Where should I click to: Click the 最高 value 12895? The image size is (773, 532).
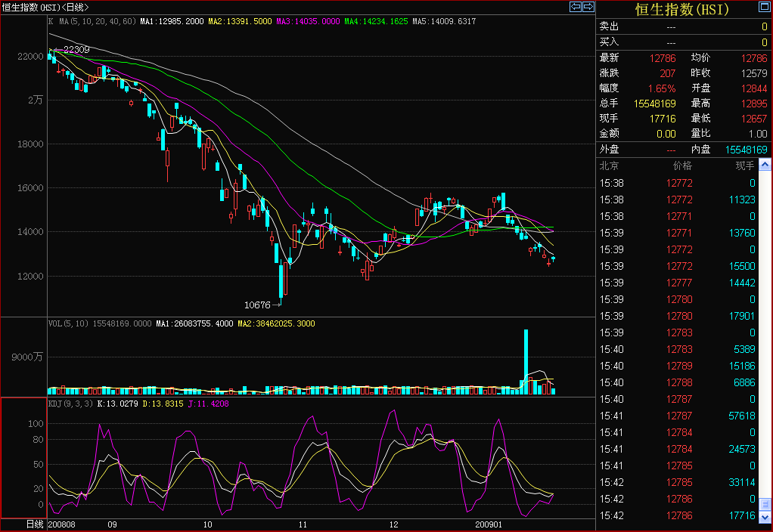754,104
